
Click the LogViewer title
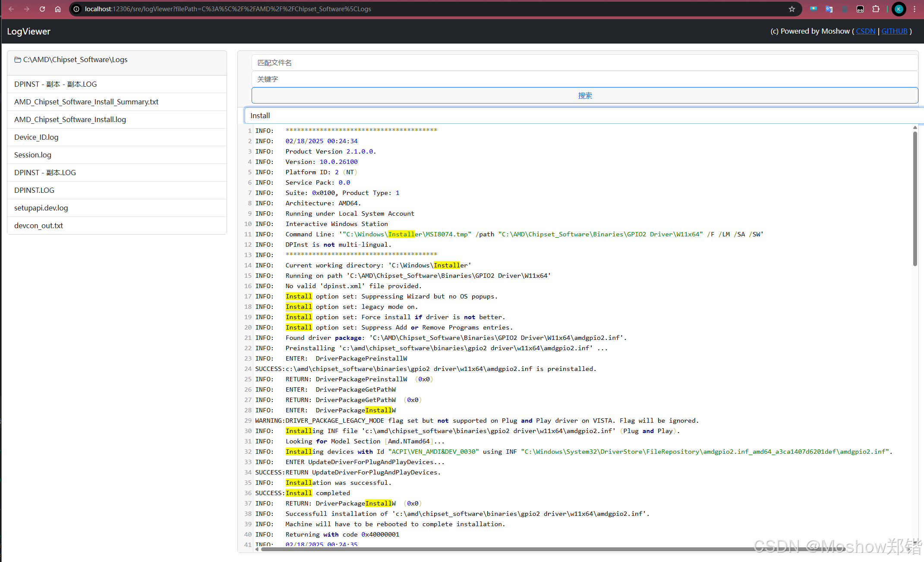pos(28,31)
